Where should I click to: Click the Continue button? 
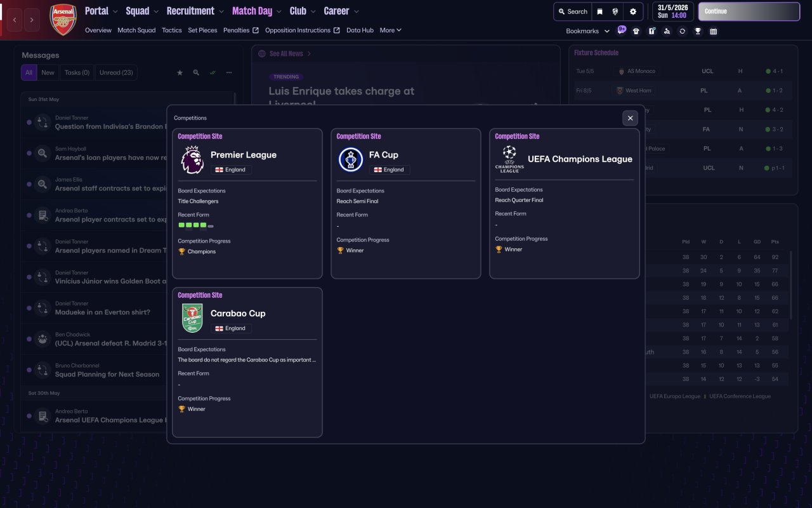[x=749, y=11]
